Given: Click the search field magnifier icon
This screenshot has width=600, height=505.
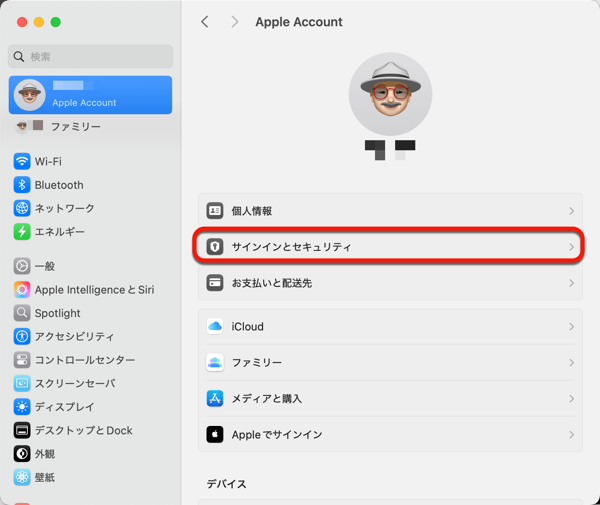Looking at the screenshot, I should coord(19,57).
